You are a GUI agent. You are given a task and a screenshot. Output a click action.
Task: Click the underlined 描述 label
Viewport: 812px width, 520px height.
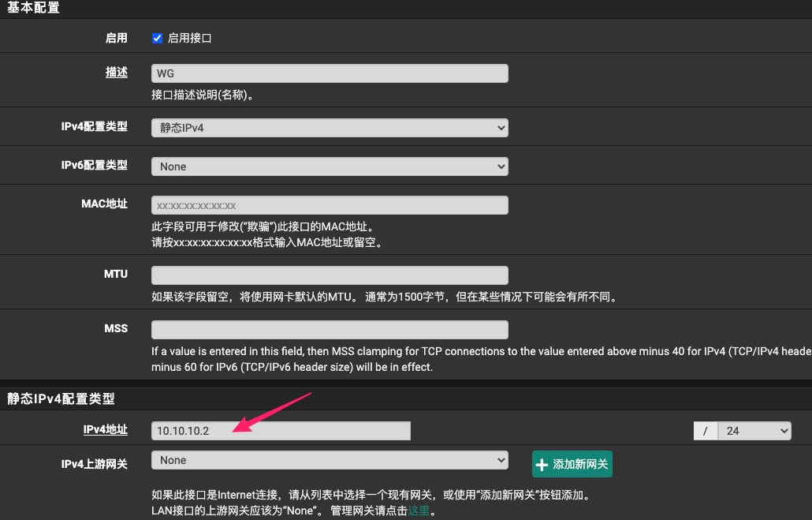pyautogui.click(x=117, y=72)
